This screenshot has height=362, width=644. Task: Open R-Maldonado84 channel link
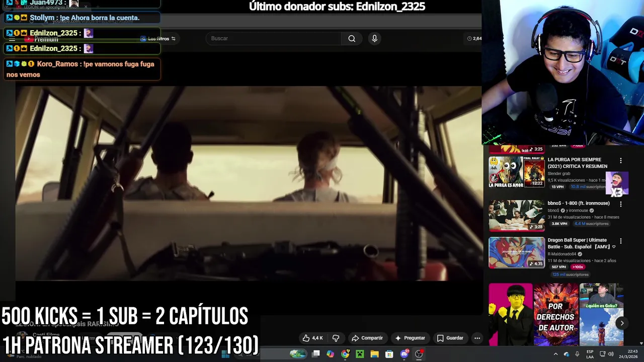pyautogui.click(x=562, y=254)
